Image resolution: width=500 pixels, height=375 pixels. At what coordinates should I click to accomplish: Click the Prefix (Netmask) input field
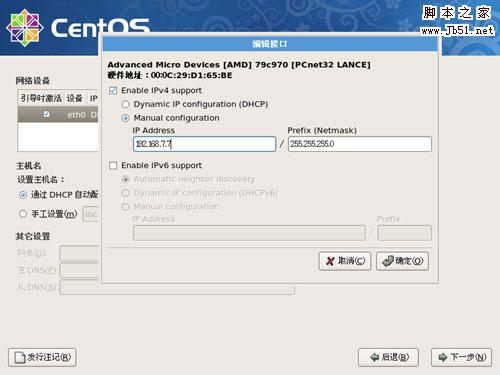click(360, 144)
